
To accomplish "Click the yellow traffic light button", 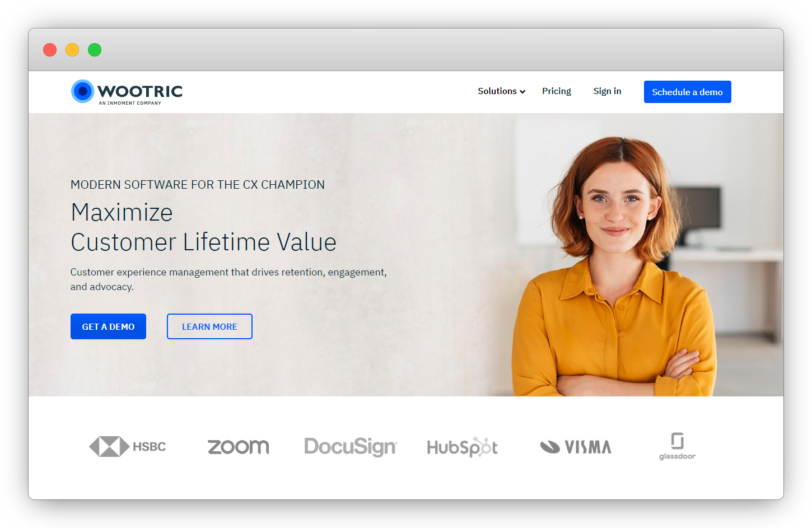I will (x=72, y=50).
